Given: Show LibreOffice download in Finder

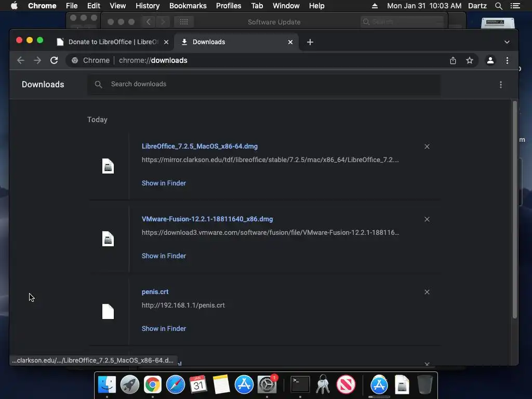Looking at the screenshot, I should click(164, 183).
